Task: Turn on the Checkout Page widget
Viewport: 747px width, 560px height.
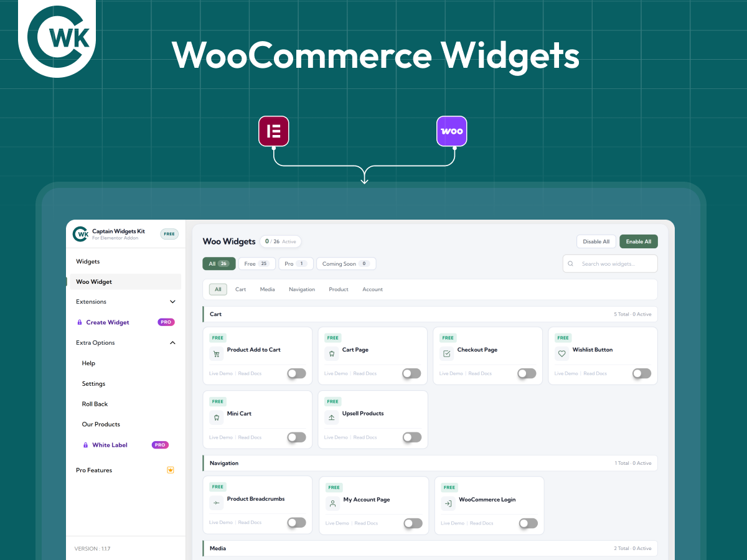Action: [527, 373]
